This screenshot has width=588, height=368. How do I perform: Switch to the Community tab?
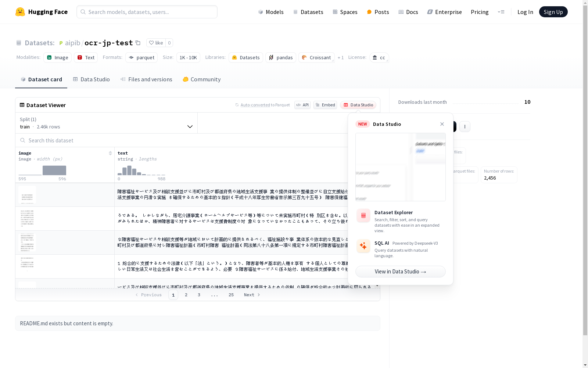[202, 79]
